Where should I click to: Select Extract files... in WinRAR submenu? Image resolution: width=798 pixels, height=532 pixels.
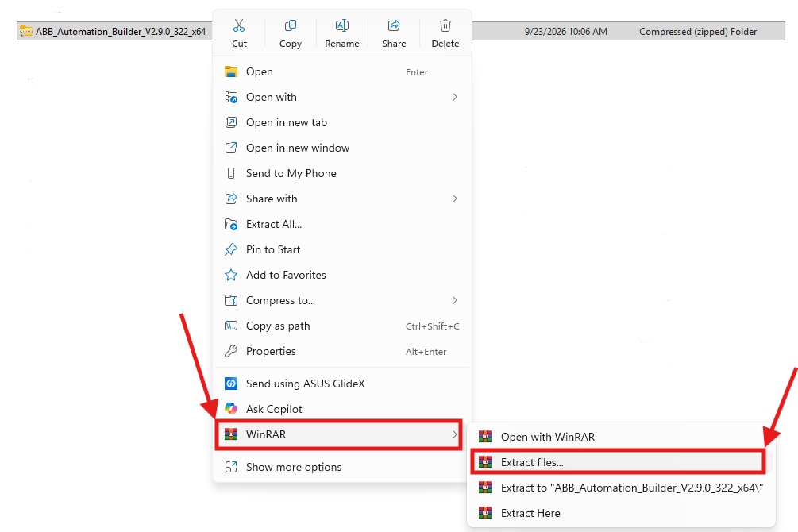coord(619,462)
